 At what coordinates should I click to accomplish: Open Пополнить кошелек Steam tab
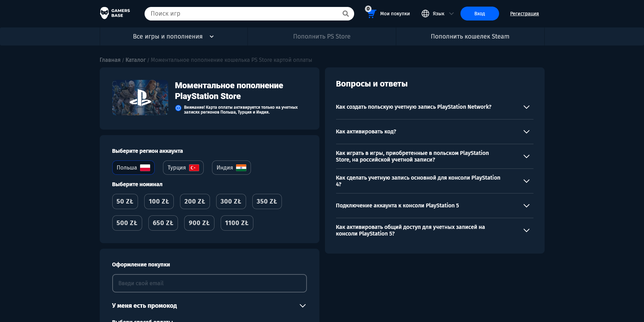[x=470, y=36]
